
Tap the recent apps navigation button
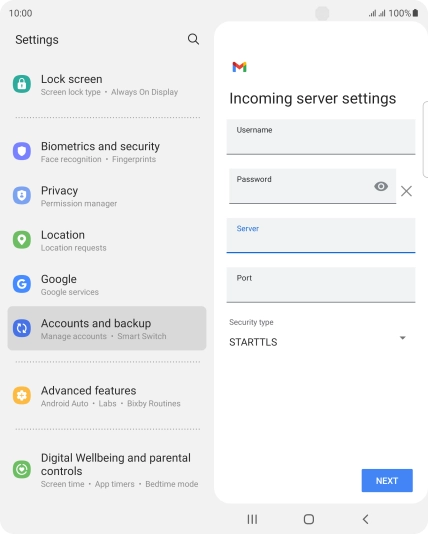pos(252,519)
